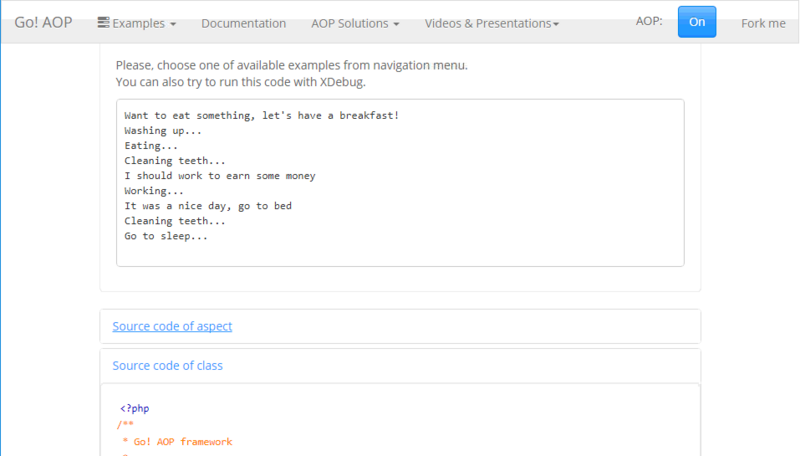The image size is (800, 456).
Task: Toggle the AOP On switch
Action: pos(697,22)
